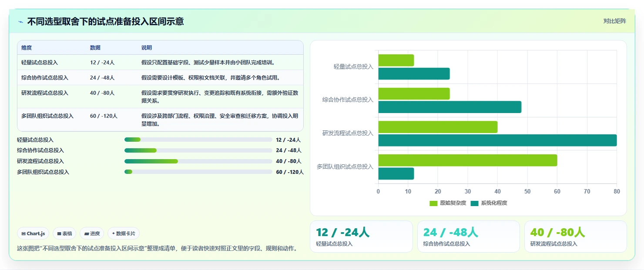Click the 轻量试点总投入 progress bar
The height and width of the screenshot is (270, 644).
point(198,140)
